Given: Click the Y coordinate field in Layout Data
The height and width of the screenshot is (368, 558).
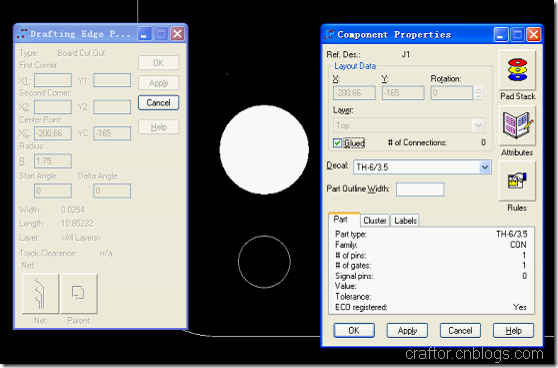Looking at the screenshot, I should tap(403, 93).
